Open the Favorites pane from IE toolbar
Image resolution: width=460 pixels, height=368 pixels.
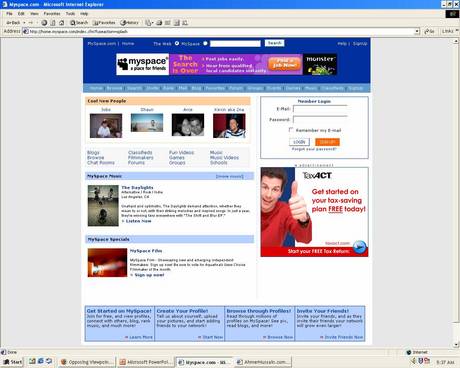(x=104, y=23)
